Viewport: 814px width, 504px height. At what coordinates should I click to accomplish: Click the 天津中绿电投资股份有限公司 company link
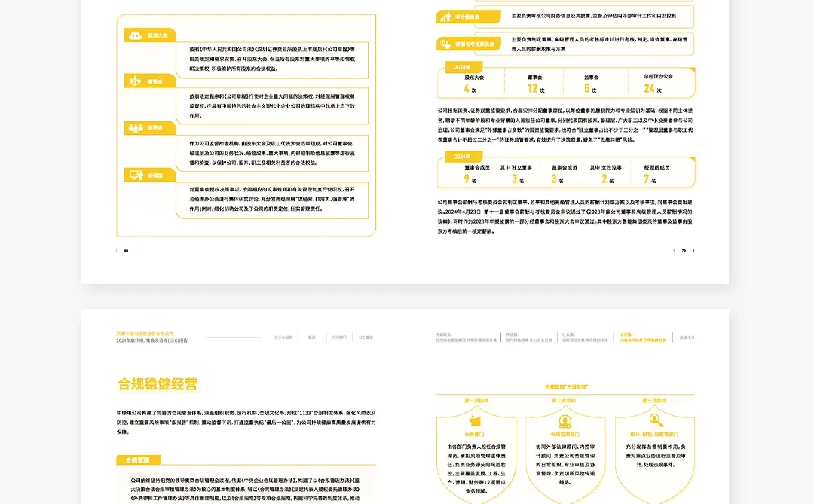pos(145,335)
